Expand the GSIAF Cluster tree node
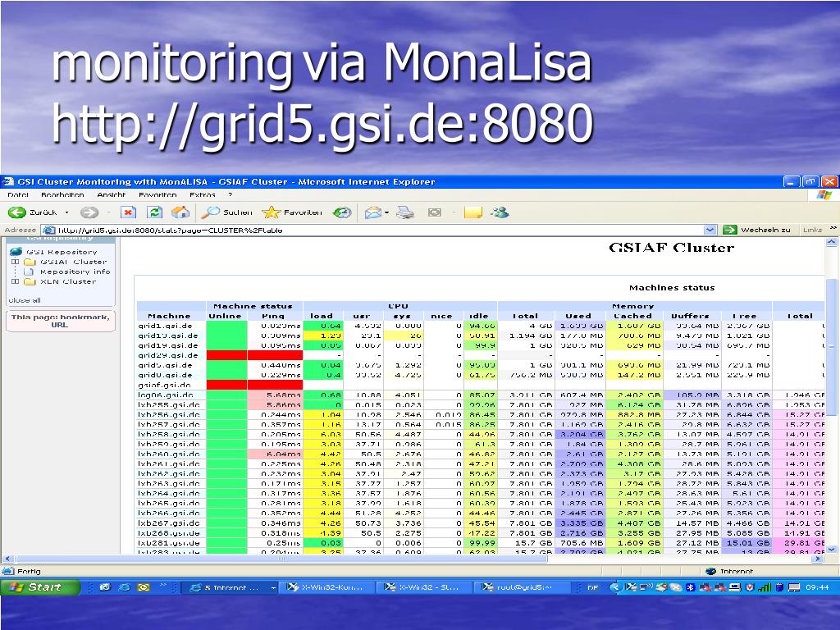The image size is (840, 630). pos(15,262)
